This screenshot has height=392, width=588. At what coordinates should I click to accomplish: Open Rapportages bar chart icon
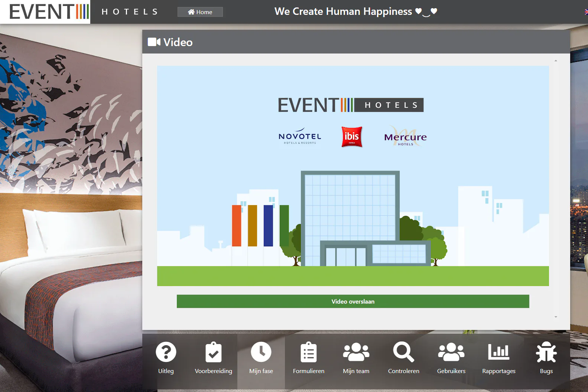498,352
